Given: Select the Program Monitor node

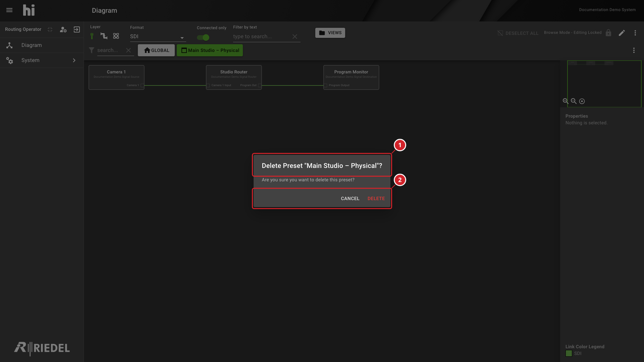Looking at the screenshot, I should click(x=351, y=77).
